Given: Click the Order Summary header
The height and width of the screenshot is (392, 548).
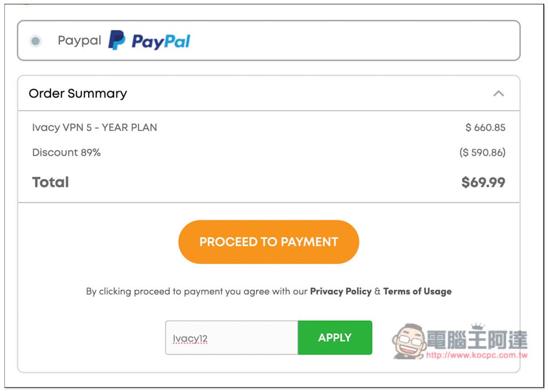Looking at the screenshot, I should point(78,93).
